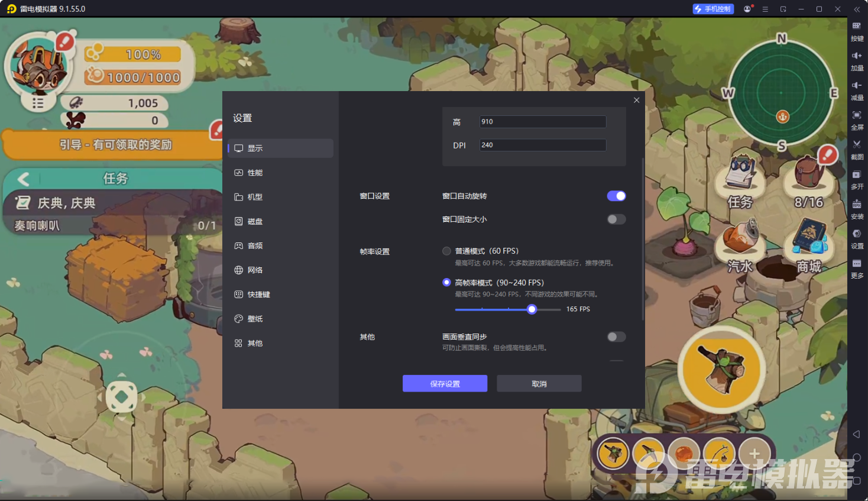Open the 商城 shop icon

pos(809,246)
